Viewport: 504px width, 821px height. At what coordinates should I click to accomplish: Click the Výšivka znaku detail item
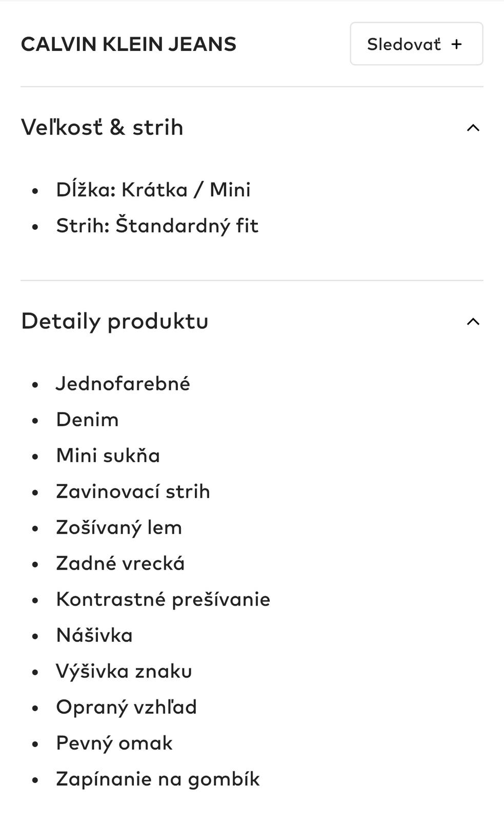(x=124, y=671)
